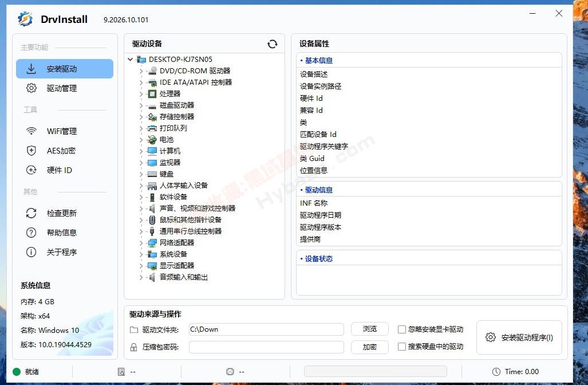
Task: Expand the 系统设备 tree node
Action: pyautogui.click(x=141, y=254)
